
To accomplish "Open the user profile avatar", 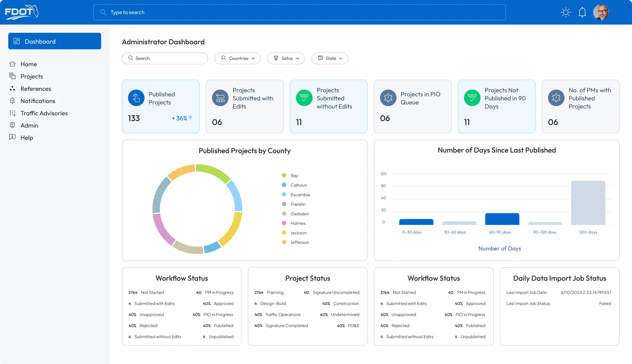I will 601,12.
